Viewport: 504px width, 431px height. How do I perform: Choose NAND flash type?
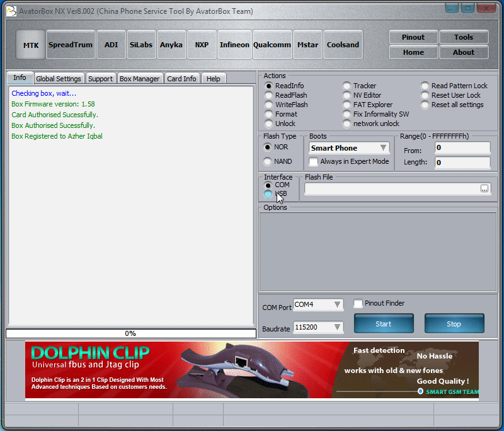point(278,161)
